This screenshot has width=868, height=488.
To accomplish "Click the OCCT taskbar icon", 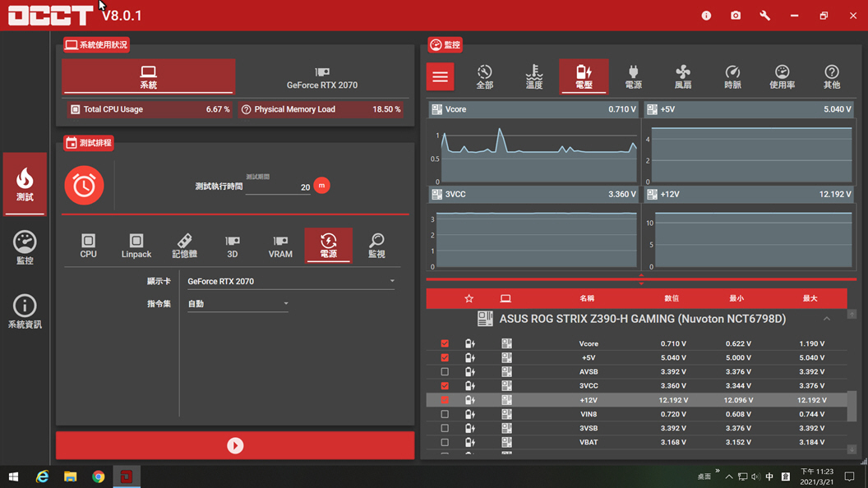I will (x=127, y=476).
